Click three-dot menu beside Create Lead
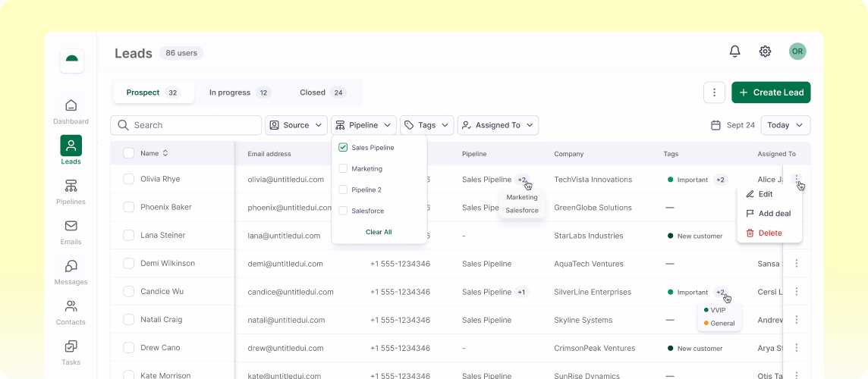This screenshot has height=379, width=868. (714, 92)
